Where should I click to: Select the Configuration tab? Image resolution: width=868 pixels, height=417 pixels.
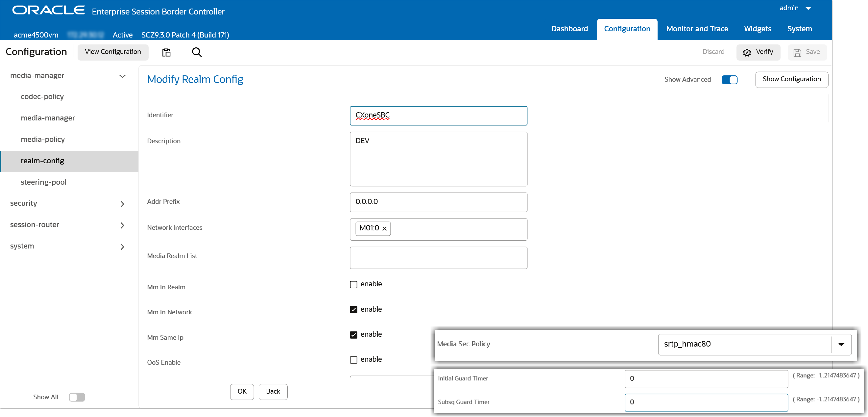627,29
